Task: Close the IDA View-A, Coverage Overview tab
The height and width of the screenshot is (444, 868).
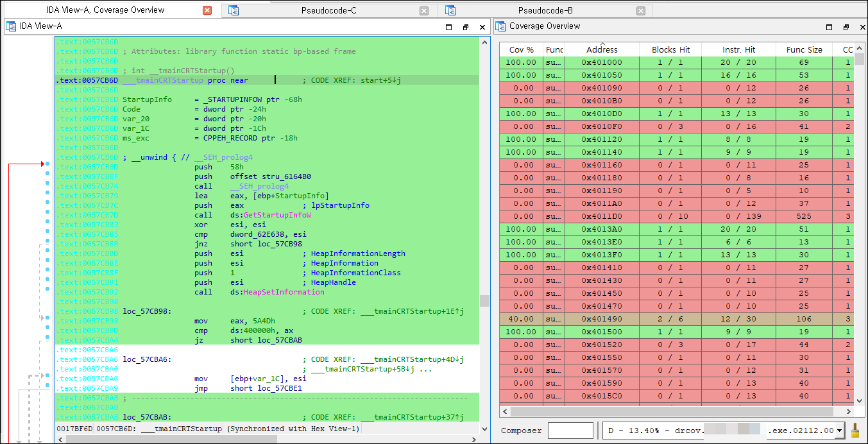Action: (207, 10)
